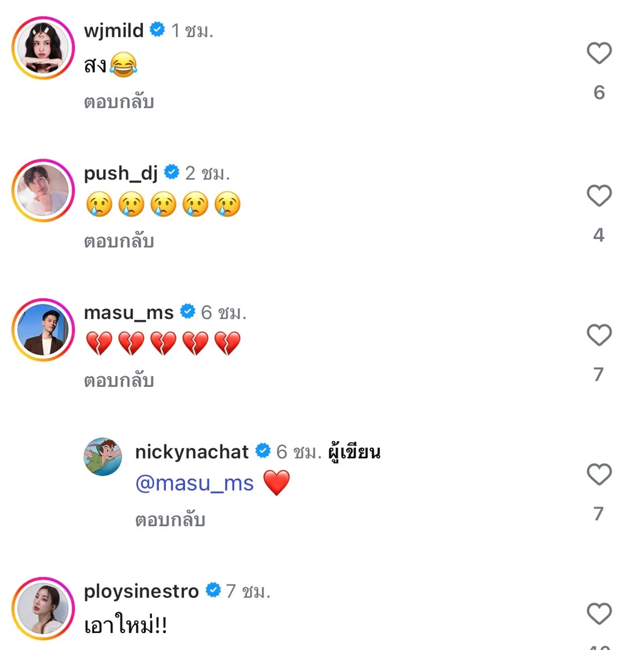Viewport: 644px width, 650px height.
Task: Open nickynachat's username profile
Action: pyautogui.click(x=192, y=452)
